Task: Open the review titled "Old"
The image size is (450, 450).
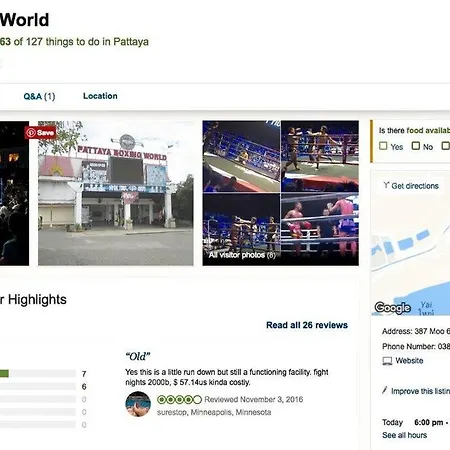Action: click(138, 356)
